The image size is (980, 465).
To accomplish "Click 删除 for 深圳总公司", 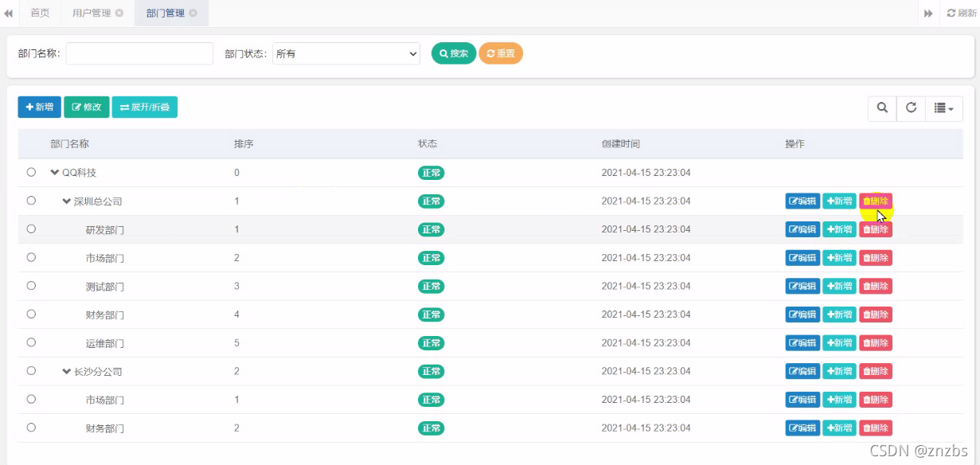I will pos(876,201).
